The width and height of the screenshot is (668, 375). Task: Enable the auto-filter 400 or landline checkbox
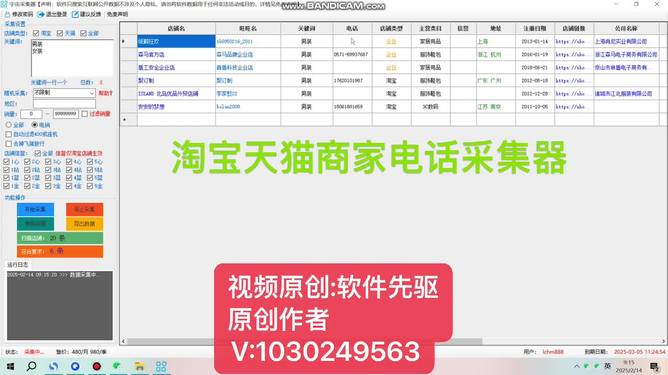click(9, 134)
